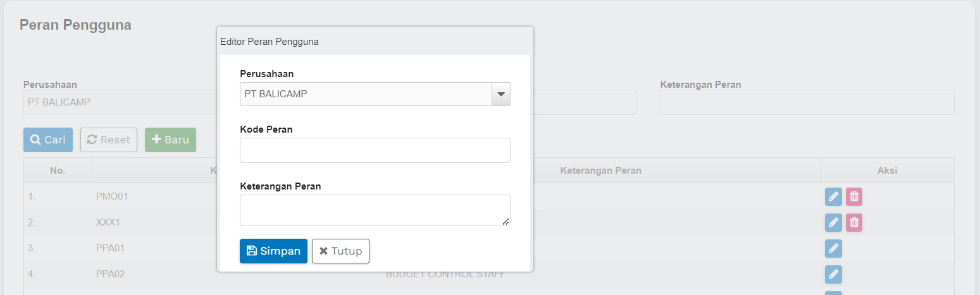Save the role with the Simpan button
The width and height of the screenshot is (980, 295).
tap(273, 251)
